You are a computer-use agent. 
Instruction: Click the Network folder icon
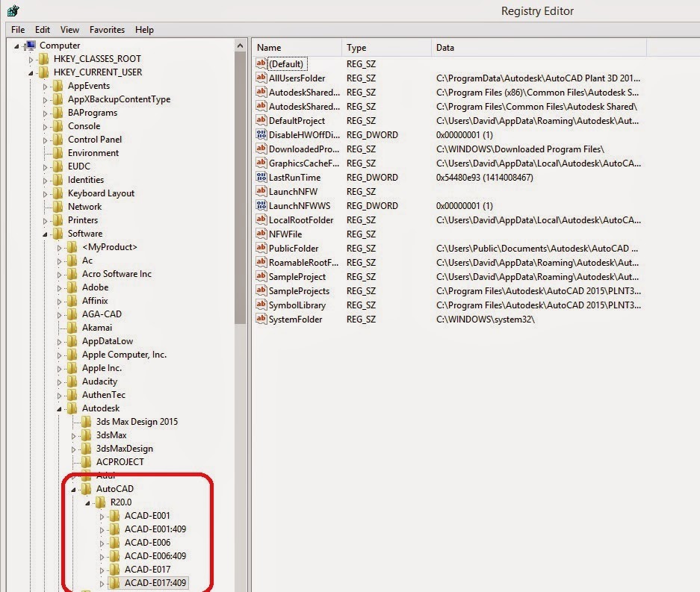point(58,207)
